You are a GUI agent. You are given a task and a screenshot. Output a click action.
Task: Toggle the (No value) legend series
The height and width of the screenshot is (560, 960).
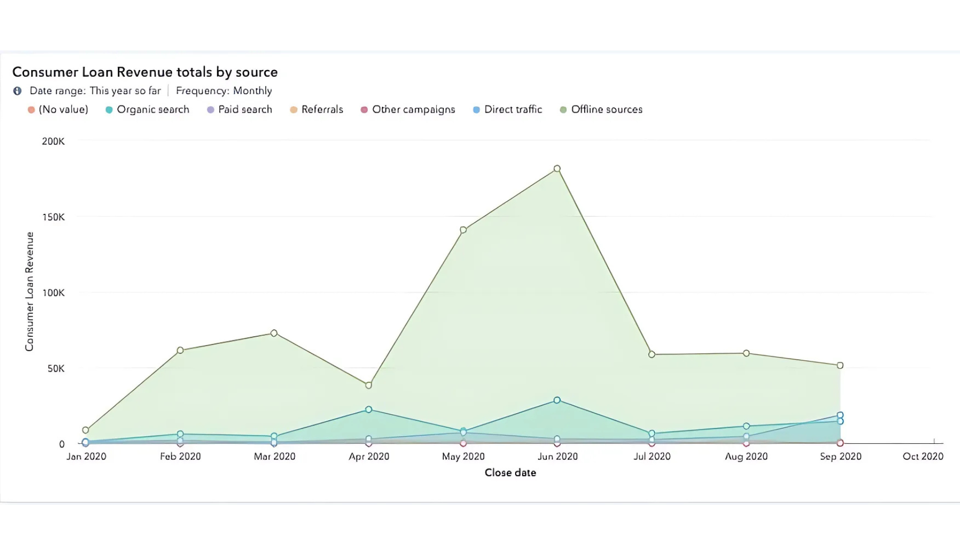(x=58, y=110)
